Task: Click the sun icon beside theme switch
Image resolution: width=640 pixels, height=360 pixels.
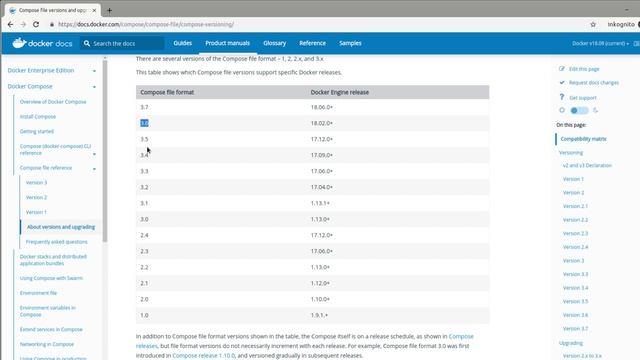Action: 562,110
